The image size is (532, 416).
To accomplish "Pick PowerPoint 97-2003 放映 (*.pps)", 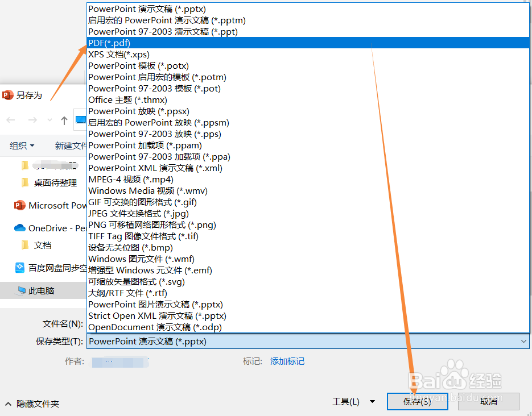I will 308,134.
